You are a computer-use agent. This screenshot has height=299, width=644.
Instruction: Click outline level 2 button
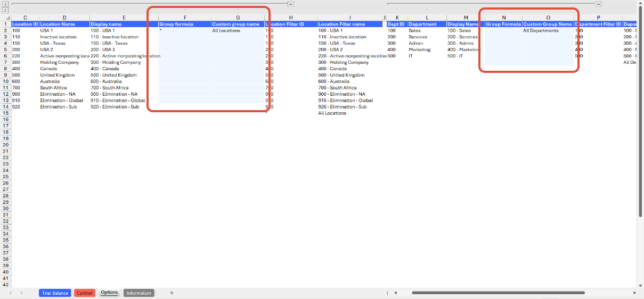(x=5, y=10)
